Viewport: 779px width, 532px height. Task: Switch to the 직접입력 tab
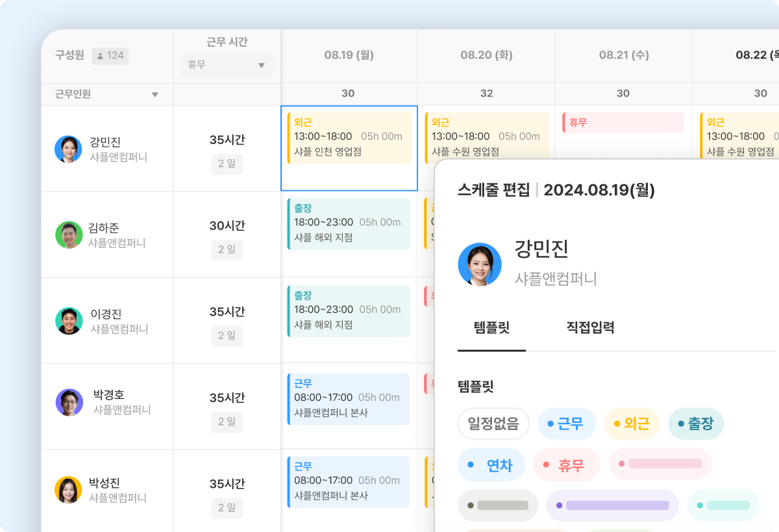click(590, 328)
